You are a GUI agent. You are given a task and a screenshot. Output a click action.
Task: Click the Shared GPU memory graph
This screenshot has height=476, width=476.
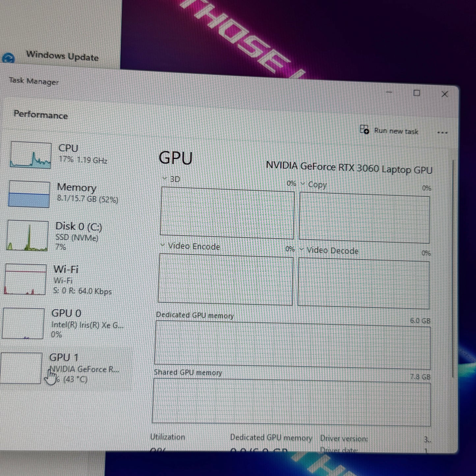(292, 402)
